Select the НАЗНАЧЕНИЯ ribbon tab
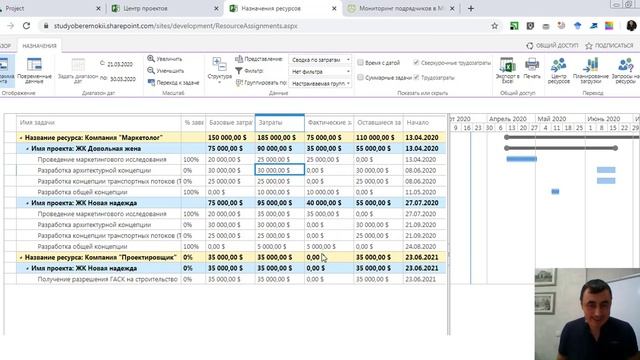 39,46
